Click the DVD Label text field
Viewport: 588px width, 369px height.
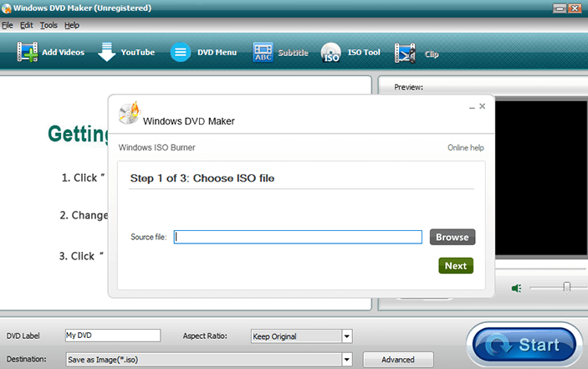[112, 336]
